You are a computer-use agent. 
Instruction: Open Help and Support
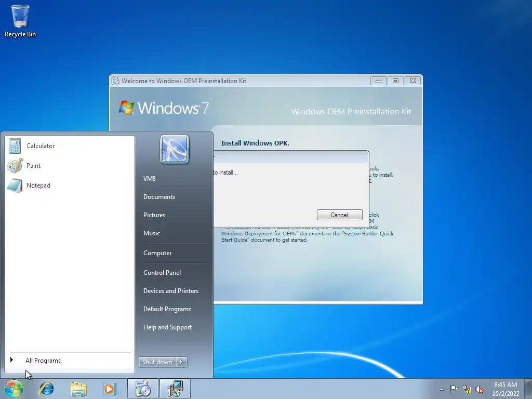click(168, 327)
